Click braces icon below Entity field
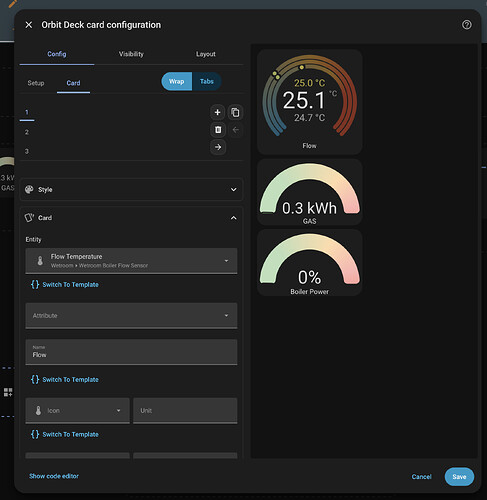Image resolution: width=487 pixels, height=500 pixels. [35, 284]
